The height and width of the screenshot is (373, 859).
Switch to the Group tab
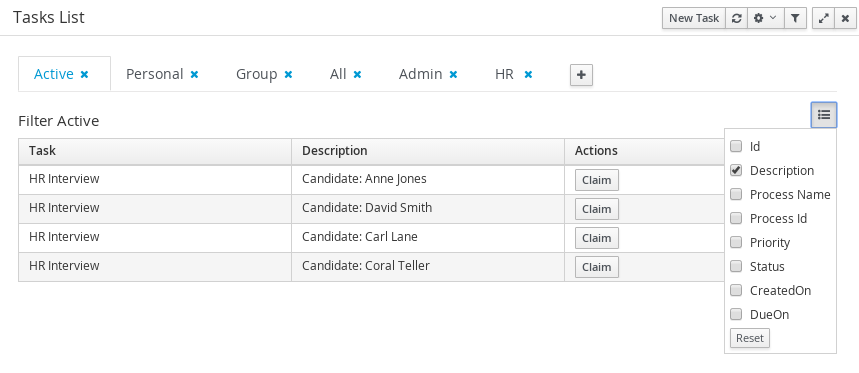[x=256, y=74]
